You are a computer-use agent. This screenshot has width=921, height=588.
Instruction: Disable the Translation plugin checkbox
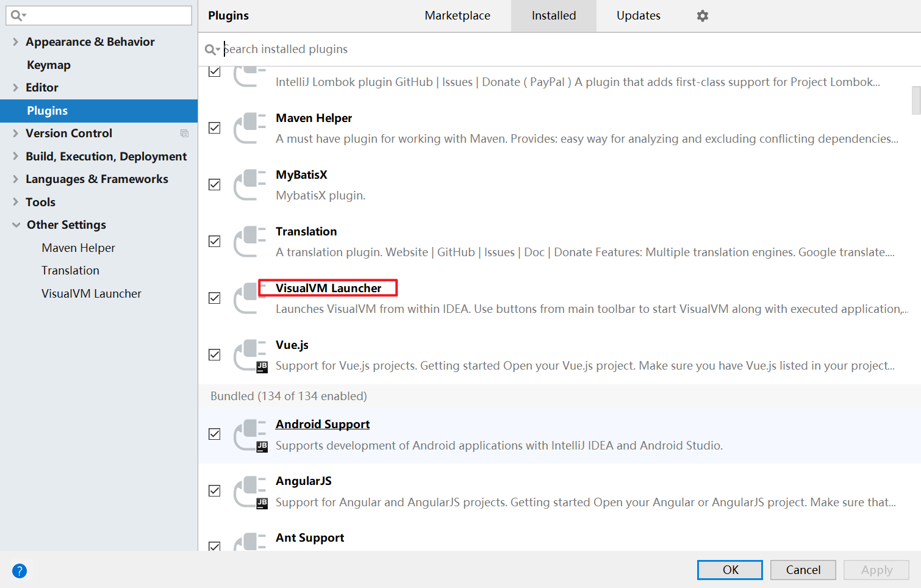[x=215, y=241]
